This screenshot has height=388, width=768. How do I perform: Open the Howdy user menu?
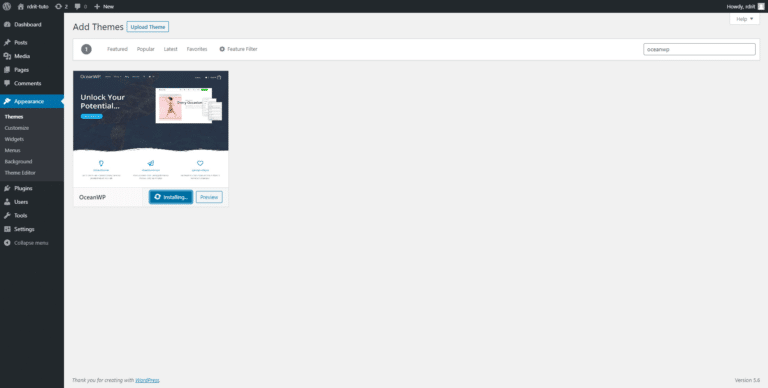coord(745,6)
